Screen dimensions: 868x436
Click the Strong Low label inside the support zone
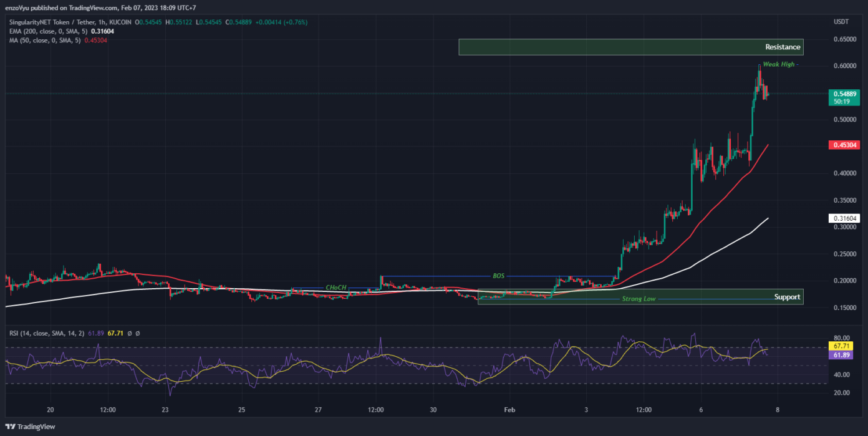(x=639, y=299)
